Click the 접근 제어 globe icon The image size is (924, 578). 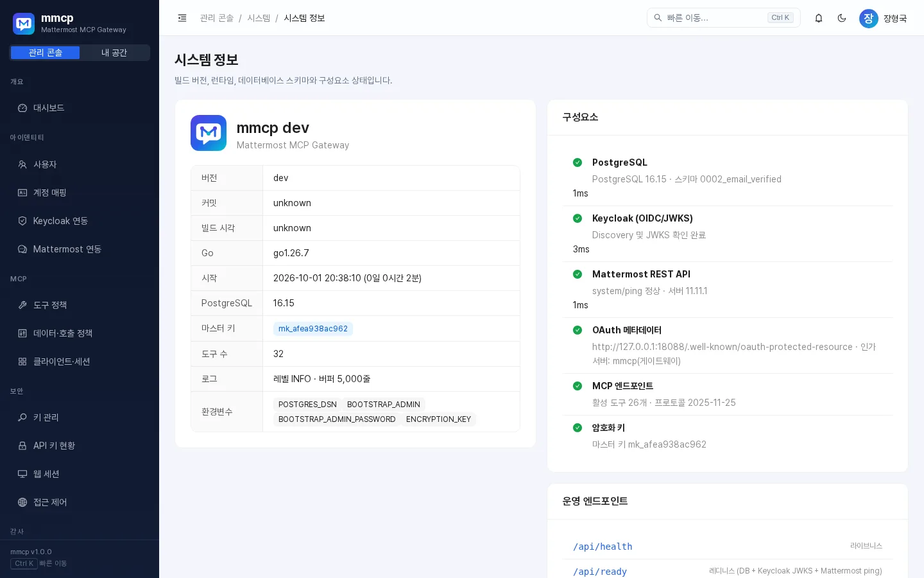22,502
